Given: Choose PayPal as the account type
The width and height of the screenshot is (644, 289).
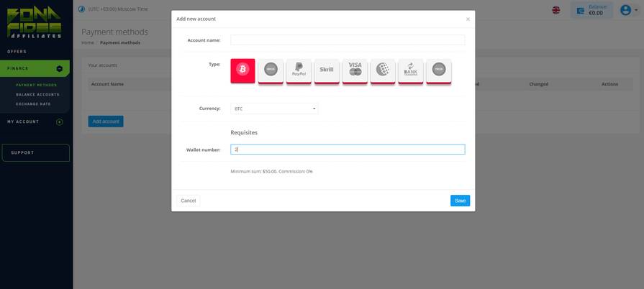Looking at the screenshot, I should click(299, 70).
